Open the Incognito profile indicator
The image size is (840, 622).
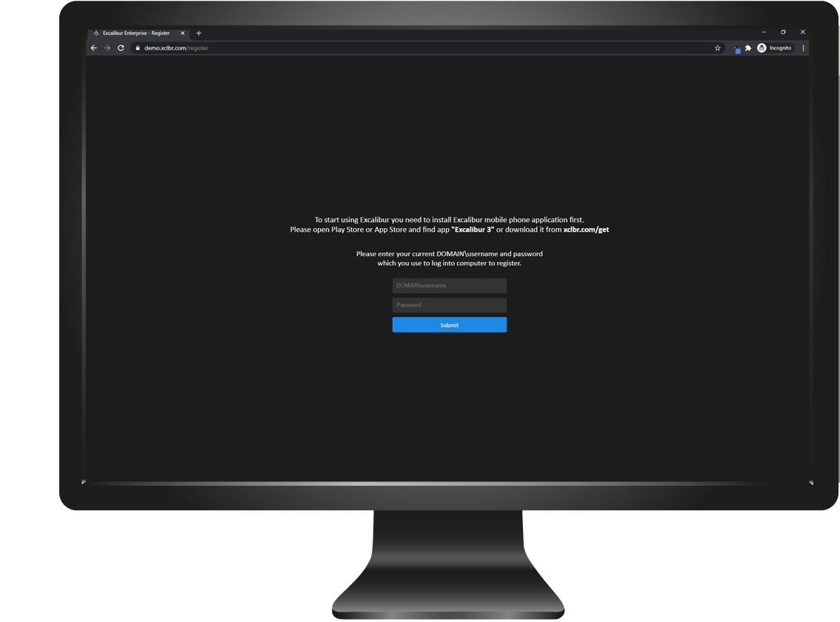(x=774, y=48)
